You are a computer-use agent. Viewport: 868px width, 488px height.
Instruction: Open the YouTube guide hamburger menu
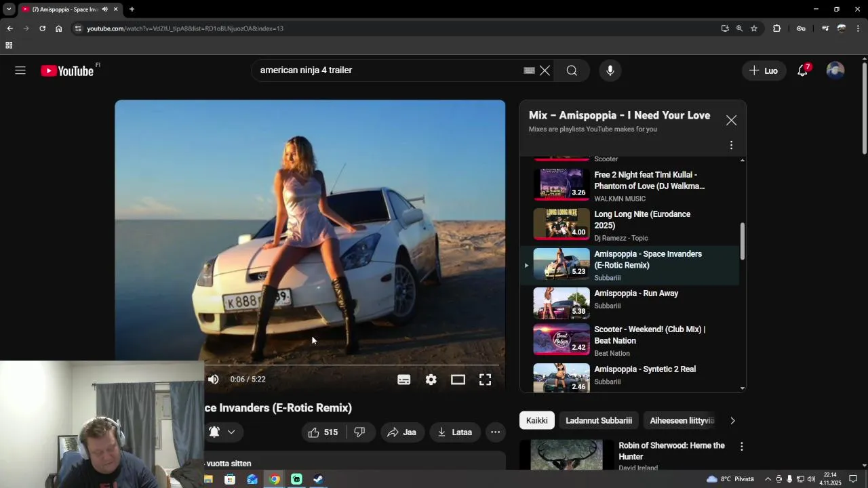click(20, 70)
